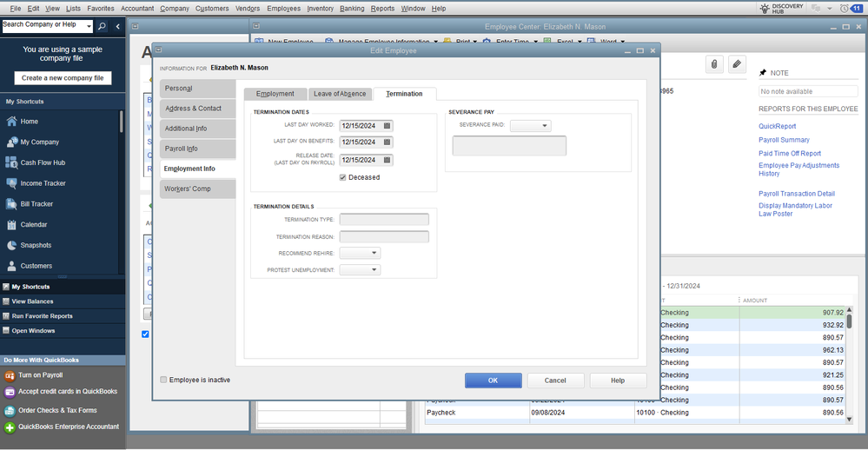Open the QuickReport link
The image size is (868, 450).
(778, 126)
